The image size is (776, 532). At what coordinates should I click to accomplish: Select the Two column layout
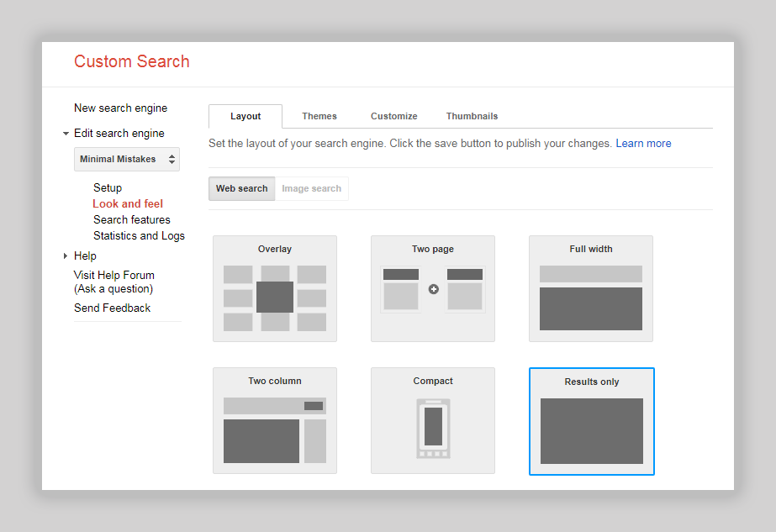tap(274, 420)
